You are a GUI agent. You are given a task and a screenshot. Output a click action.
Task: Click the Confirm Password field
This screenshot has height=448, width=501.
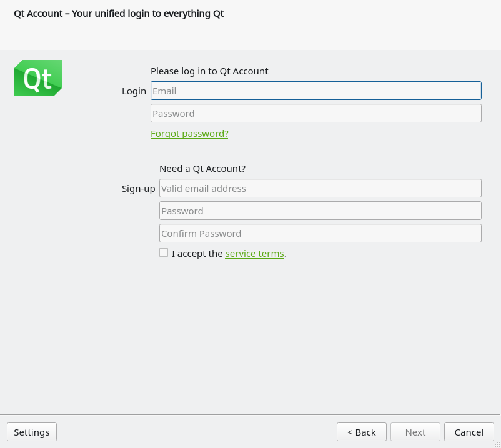[x=320, y=232]
